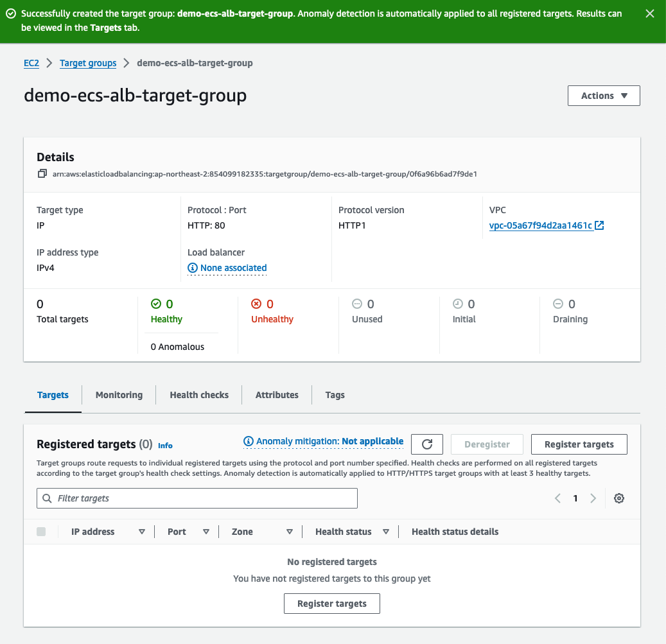Click Register targets button in empty table

click(x=332, y=604)
